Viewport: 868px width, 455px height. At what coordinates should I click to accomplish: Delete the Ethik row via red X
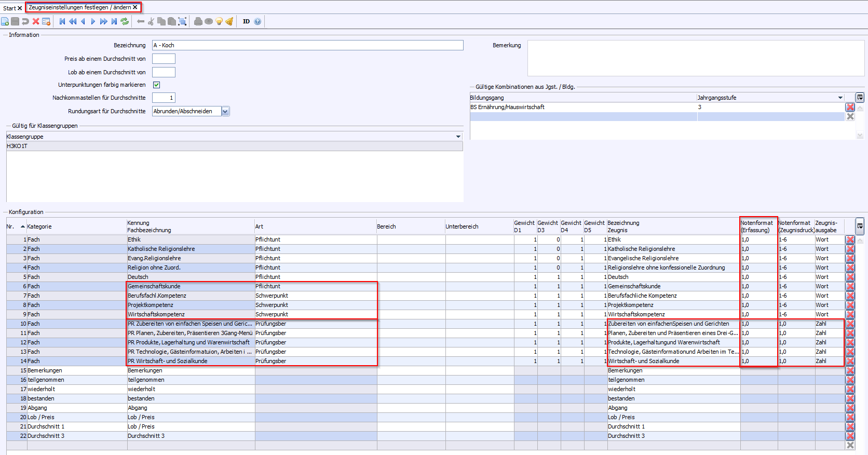850,240
